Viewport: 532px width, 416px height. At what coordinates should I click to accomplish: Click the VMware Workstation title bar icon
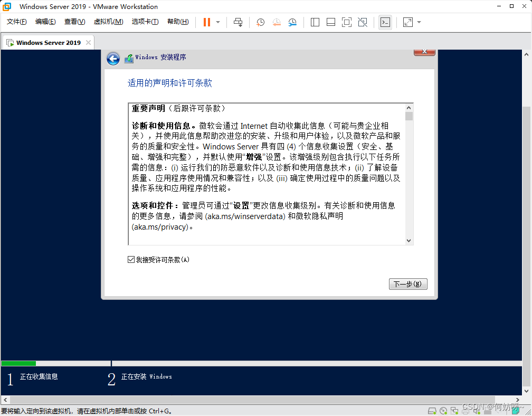(7, 6)
